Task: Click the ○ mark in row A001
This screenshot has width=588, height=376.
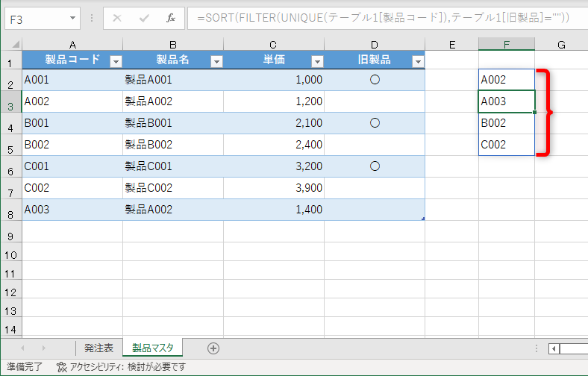Action: point(375,80)
